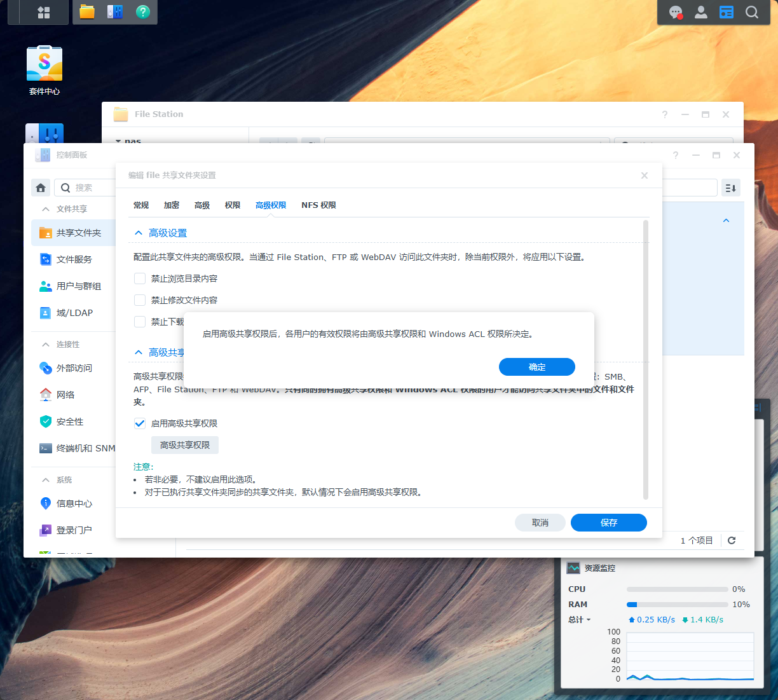This screenshot has width=778, height=700.
Task: Open 用户与群组 in the sidebar
Action: tap(73, 286)
